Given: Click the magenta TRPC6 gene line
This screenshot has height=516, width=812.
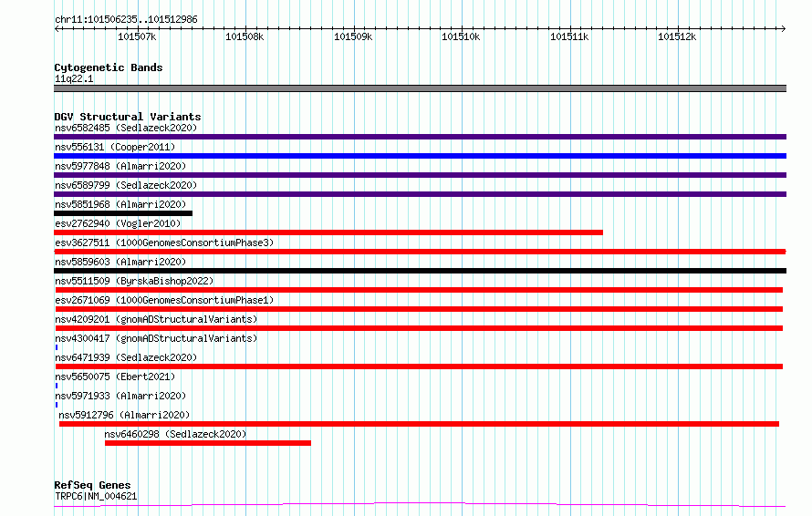Looking at the screenshot, I should pos(420,505).
